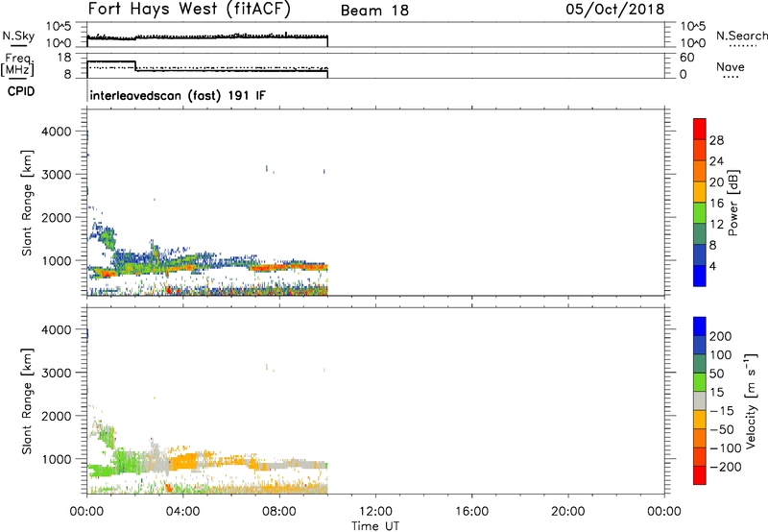This screenshot has width=768, height=532.
Task: Click the "Fort Hays West (fitACF)" title
Action: point(189,10)
